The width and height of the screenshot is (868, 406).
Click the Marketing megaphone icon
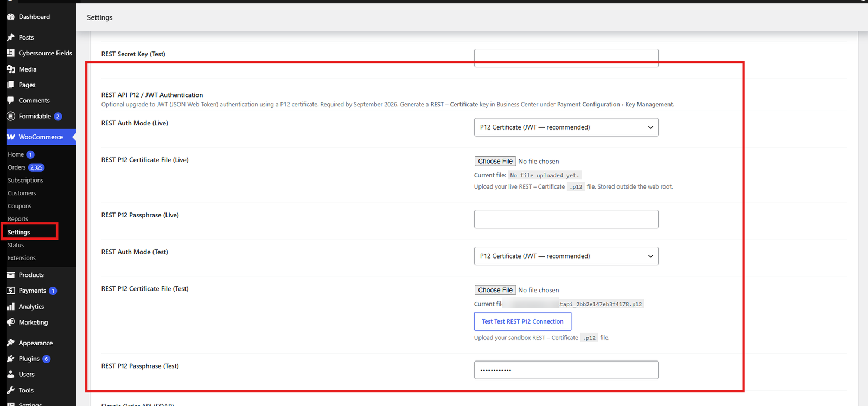pos(10,323)
